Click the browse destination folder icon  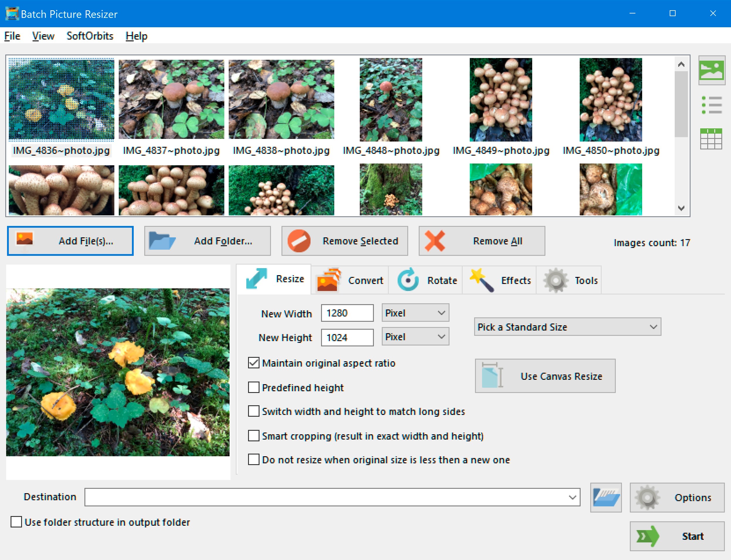coord(606,497)
